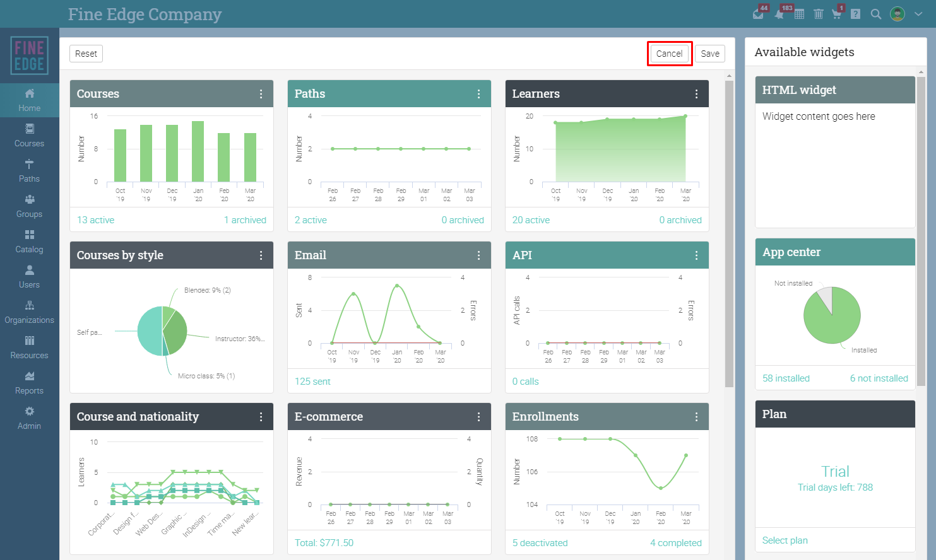Open Resources in the sidebar
The image size is (936, 560).
click(x=30, y=347)
